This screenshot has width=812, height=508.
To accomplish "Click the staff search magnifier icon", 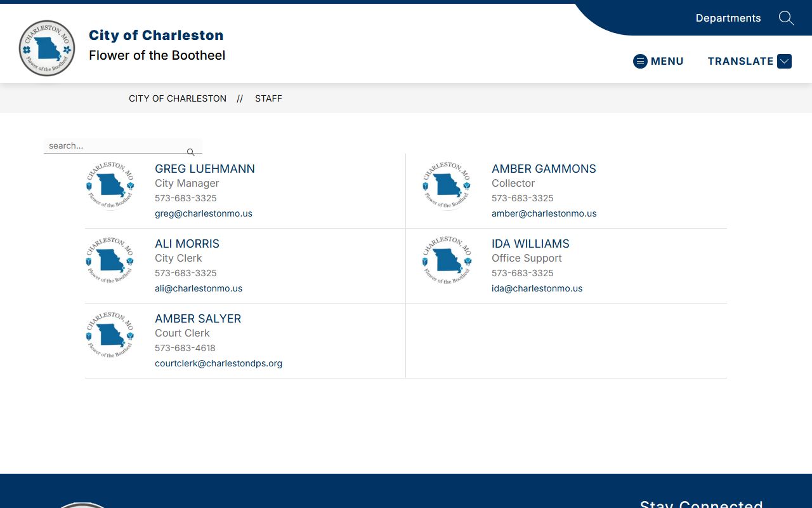I will tap(190, 152).
